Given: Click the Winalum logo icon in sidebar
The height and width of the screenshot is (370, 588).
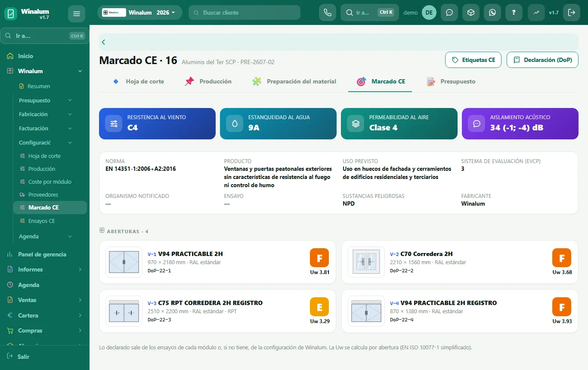Looking at the screenshot, I should click(x=11, y=14).
